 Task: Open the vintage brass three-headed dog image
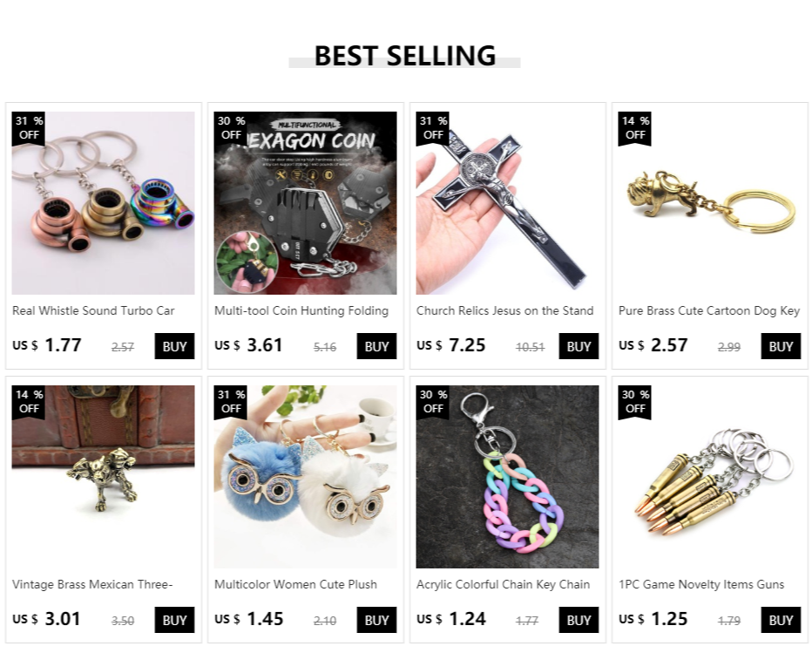(x=103, y=477)
